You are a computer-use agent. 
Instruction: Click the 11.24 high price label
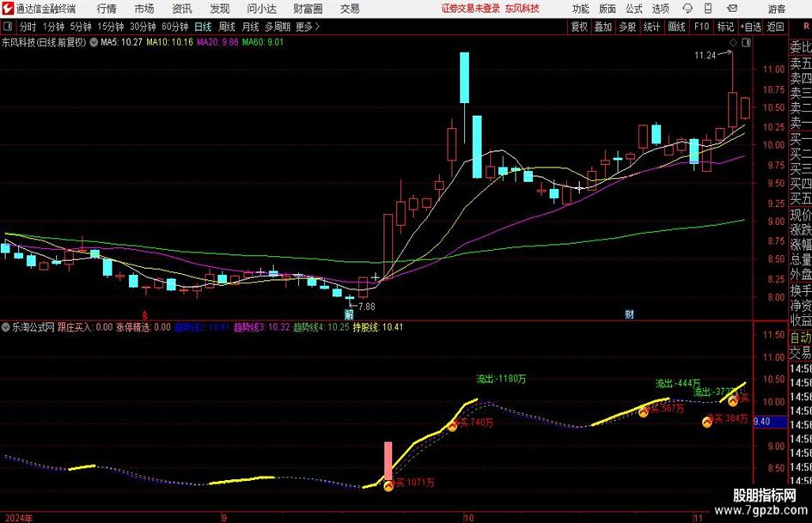[x=705, y=56]
